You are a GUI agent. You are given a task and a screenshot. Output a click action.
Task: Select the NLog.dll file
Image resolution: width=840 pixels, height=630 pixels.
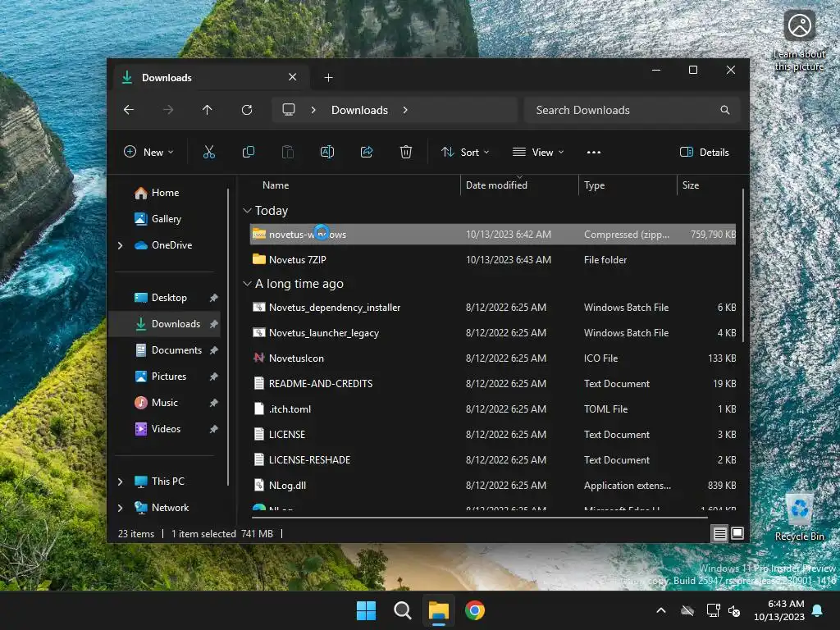[493, 486]
